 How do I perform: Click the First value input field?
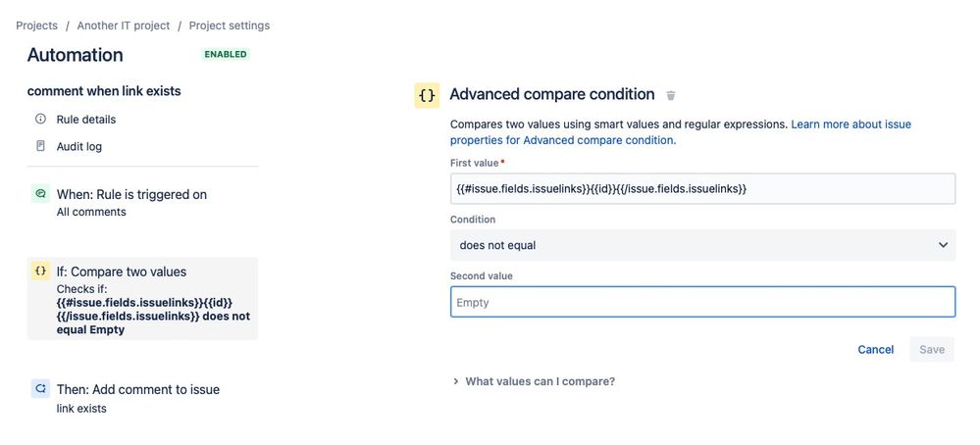coord(702,188)
